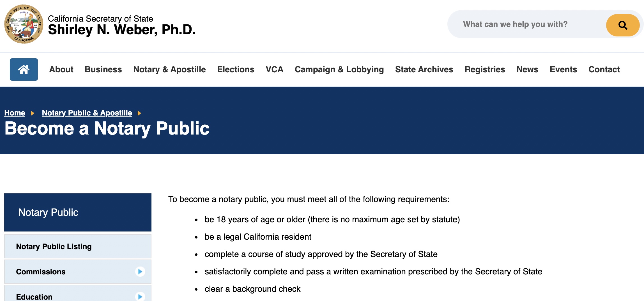
Task: Focus the "What can we help you with?" field
Action: coord(527,24)
